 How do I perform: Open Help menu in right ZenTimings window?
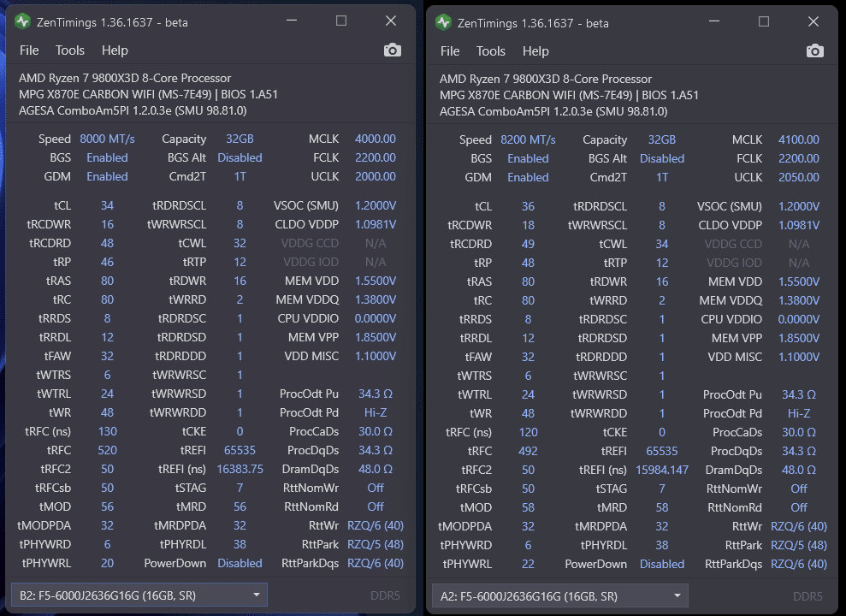pos(535,51)
